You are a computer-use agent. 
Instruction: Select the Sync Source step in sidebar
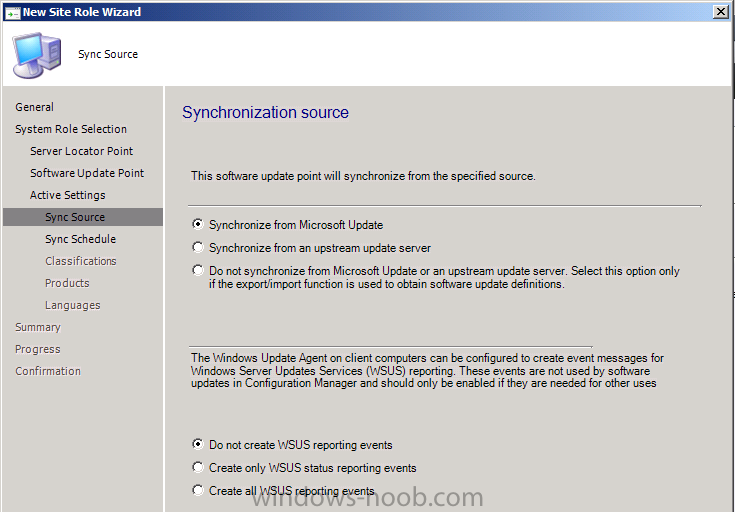tap(83, 217)
